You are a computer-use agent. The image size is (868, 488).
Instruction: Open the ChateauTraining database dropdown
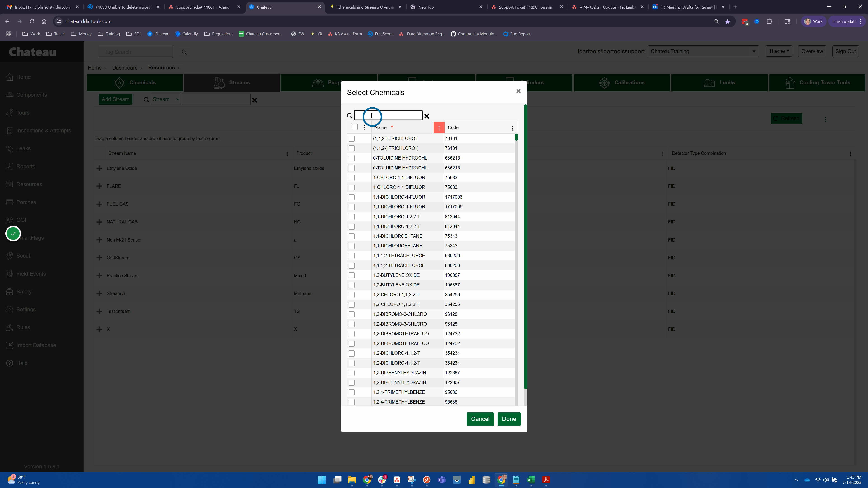703,51
